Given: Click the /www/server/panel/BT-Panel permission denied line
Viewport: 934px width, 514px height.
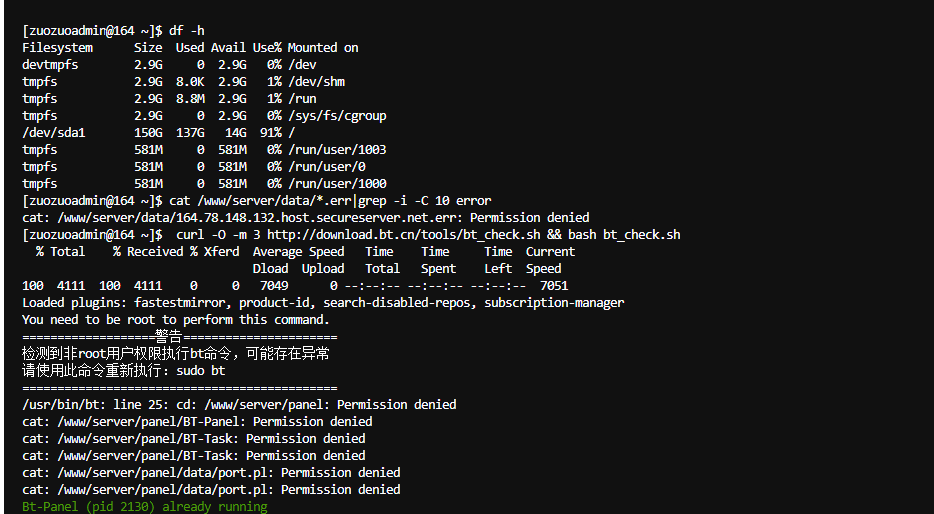Looking at the screenshot, I should tap(197, 422).
